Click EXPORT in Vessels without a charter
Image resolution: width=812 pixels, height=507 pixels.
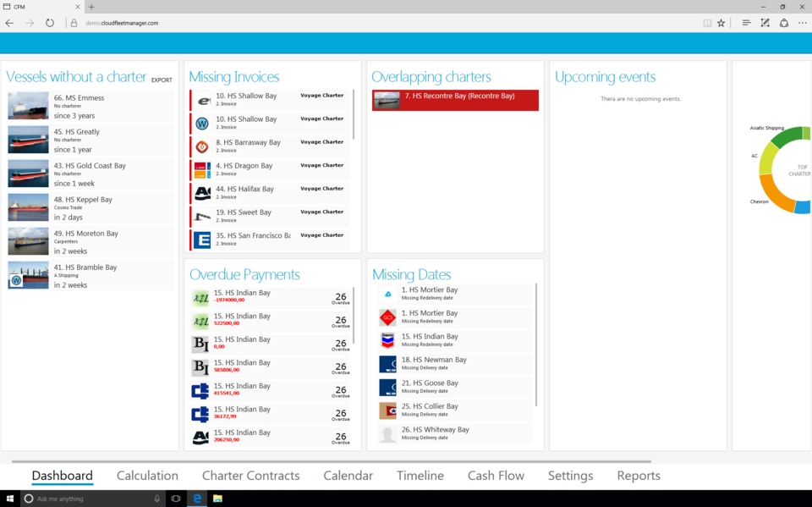[x=162, y=80]
